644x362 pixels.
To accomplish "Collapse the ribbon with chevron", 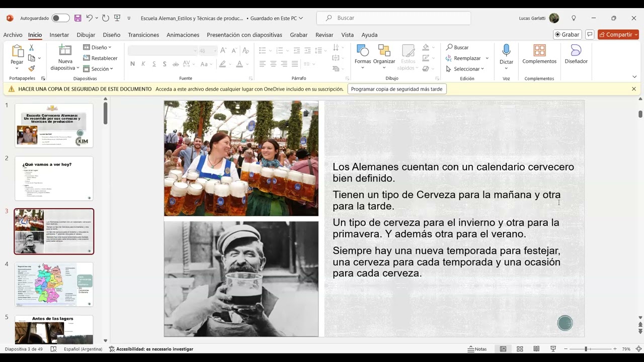I will click(634, 77).
